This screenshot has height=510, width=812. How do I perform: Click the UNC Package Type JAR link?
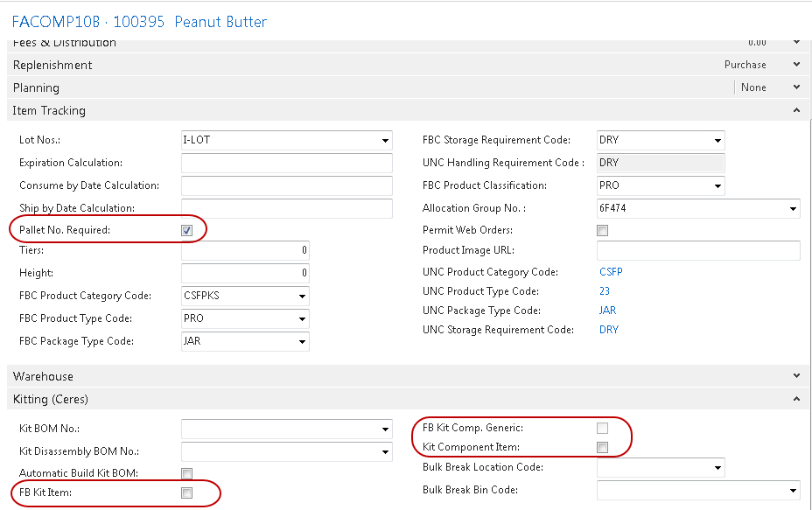(x=608, y=311)
